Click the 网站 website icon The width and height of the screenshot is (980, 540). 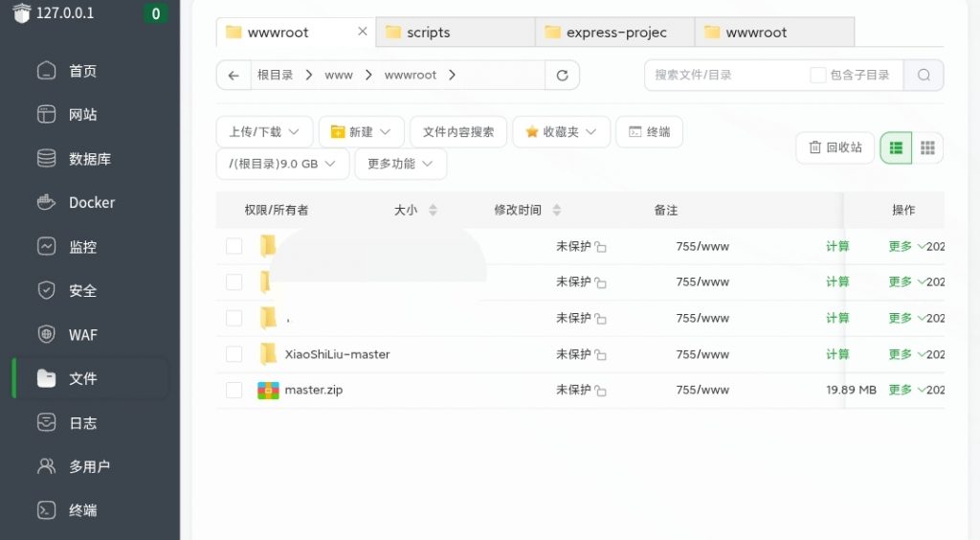click(x=46, y=114)
